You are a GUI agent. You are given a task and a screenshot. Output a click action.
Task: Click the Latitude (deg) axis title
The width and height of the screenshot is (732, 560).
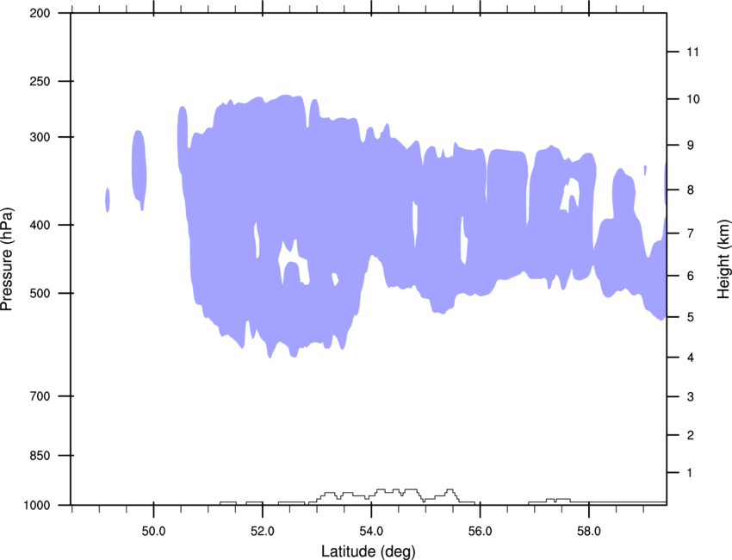coord(369,551)
